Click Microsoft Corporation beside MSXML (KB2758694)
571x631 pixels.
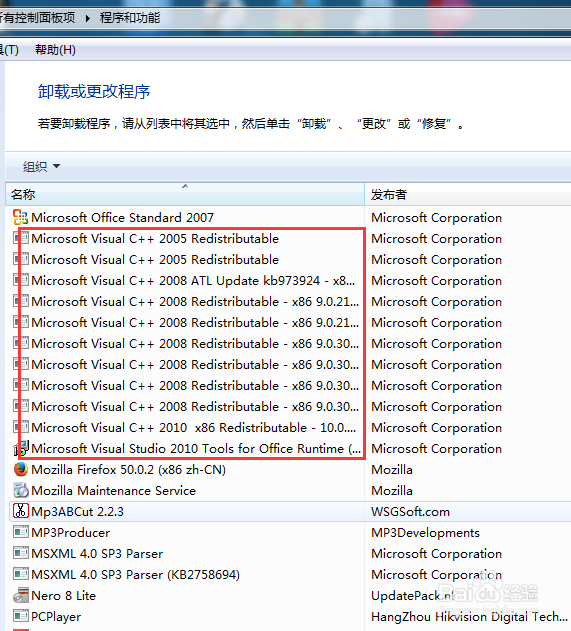[x=436, y=574]
